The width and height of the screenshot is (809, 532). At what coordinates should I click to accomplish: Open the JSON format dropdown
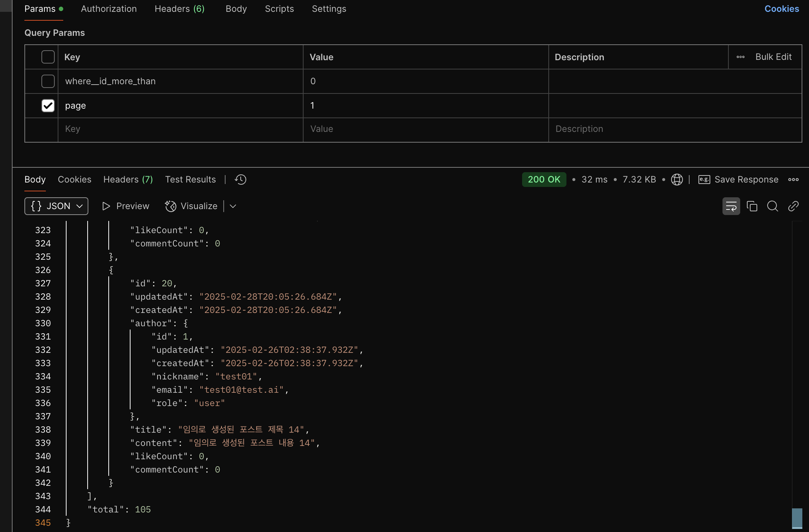[x=56, y=206]
